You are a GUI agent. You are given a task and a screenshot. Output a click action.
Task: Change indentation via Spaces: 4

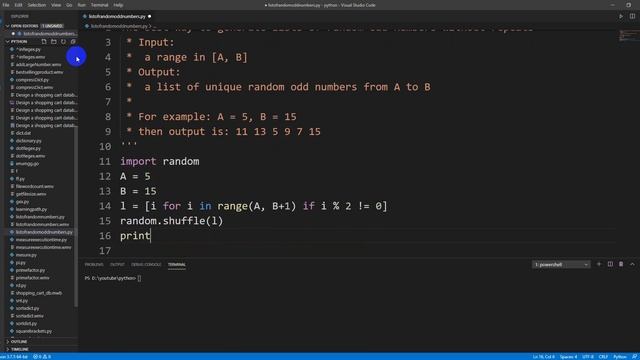pos(569,357)
